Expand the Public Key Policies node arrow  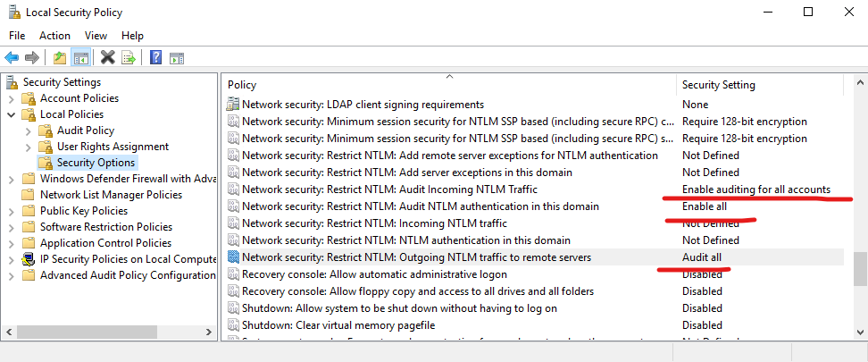tap(11, 211)
